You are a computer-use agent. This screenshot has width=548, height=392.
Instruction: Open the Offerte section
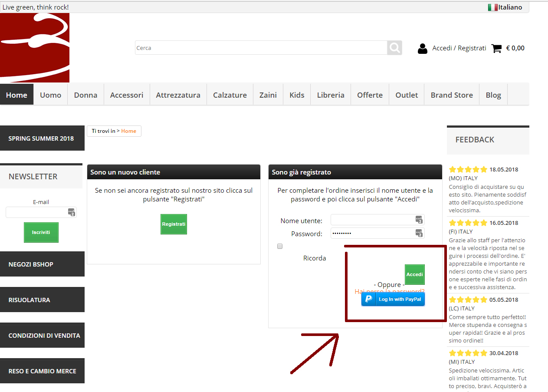point(370,95)
